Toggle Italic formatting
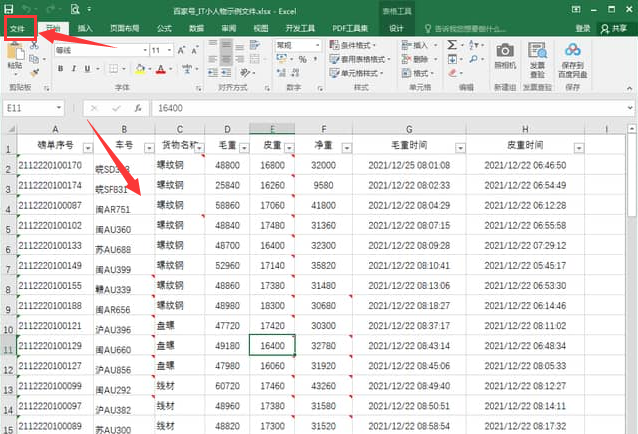Image resolution: width=638 pixels, height=434 pixels. coord(76,69)
